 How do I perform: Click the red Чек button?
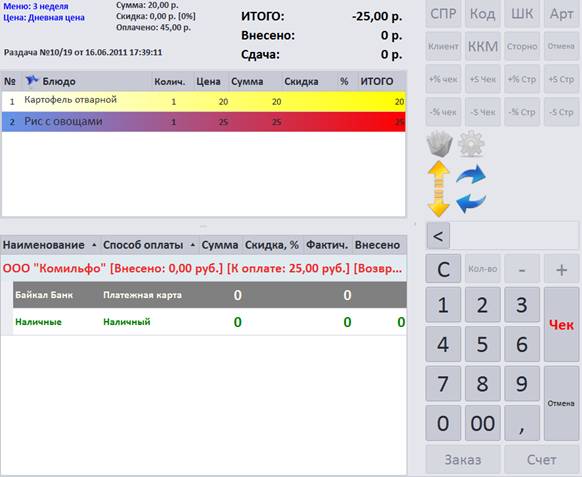click(562, 324)
